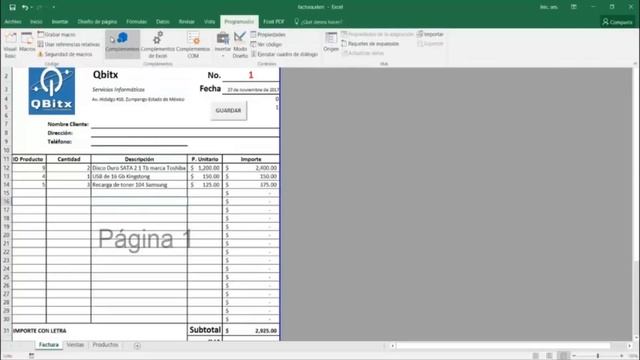The height and width of the screenshot is (360, 640).
Task: Open the Visual Basic editor
Action: pyautogui.click(x=10, y=44)
